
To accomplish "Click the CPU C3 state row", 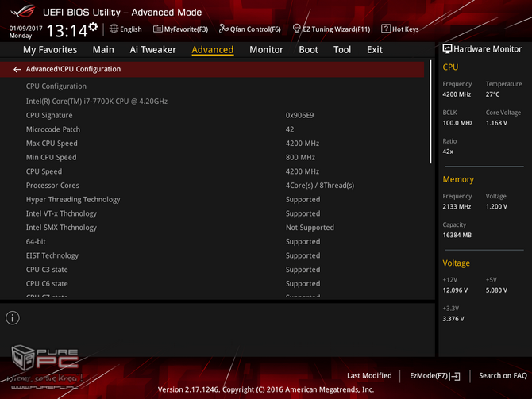I will point(212,270).
